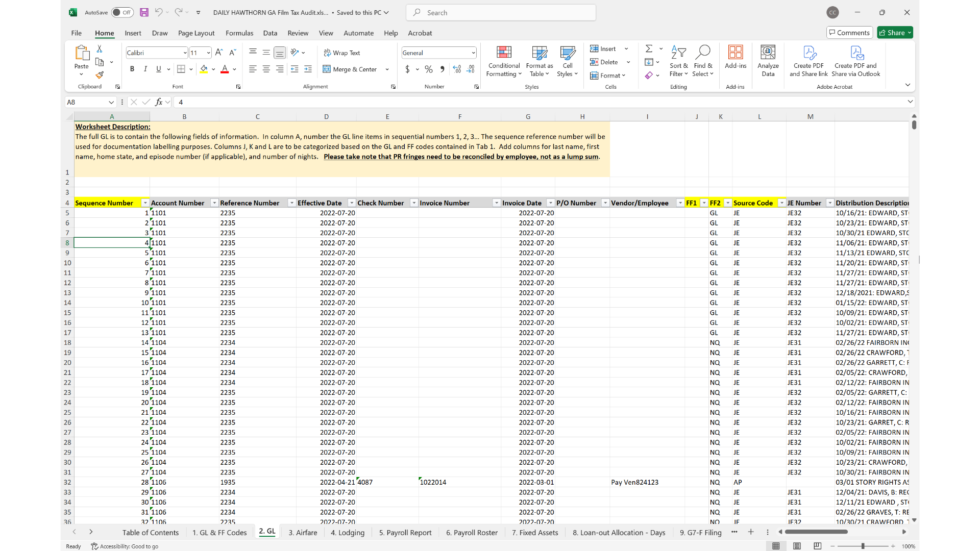
Task: Click the Format Painter brush icon
Action: (100, 75)
